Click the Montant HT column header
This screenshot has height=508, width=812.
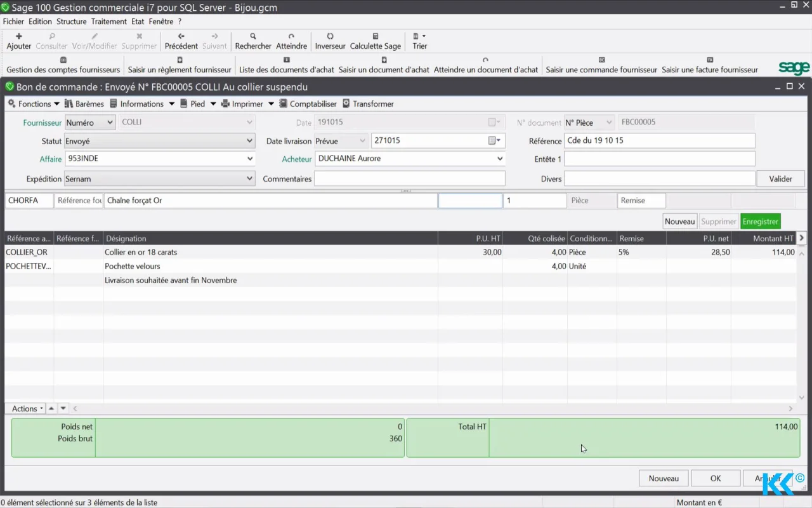pos(764,238)
